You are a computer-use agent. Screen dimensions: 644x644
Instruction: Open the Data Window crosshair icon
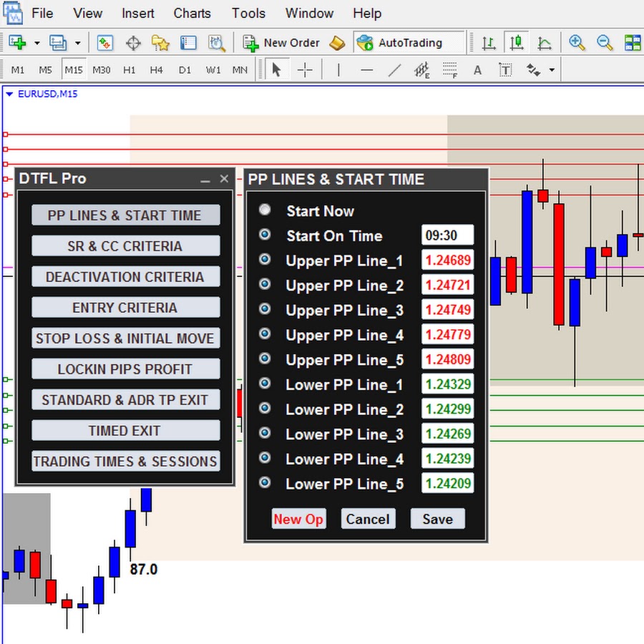pyautogui.click(x=133, y=43)
